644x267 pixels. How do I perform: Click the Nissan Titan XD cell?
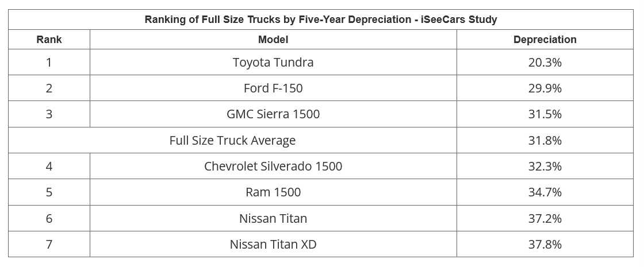(273, 244)
